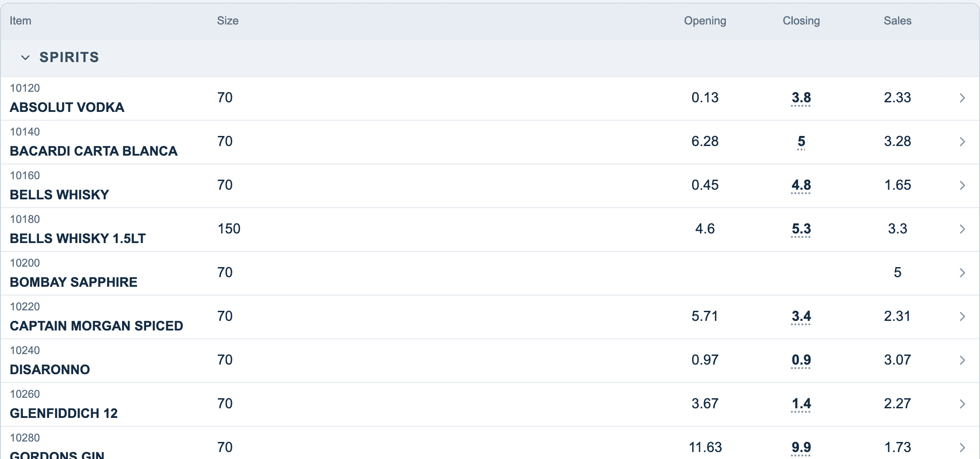Open GORDONS GIN row arrow

click(962, 448)
